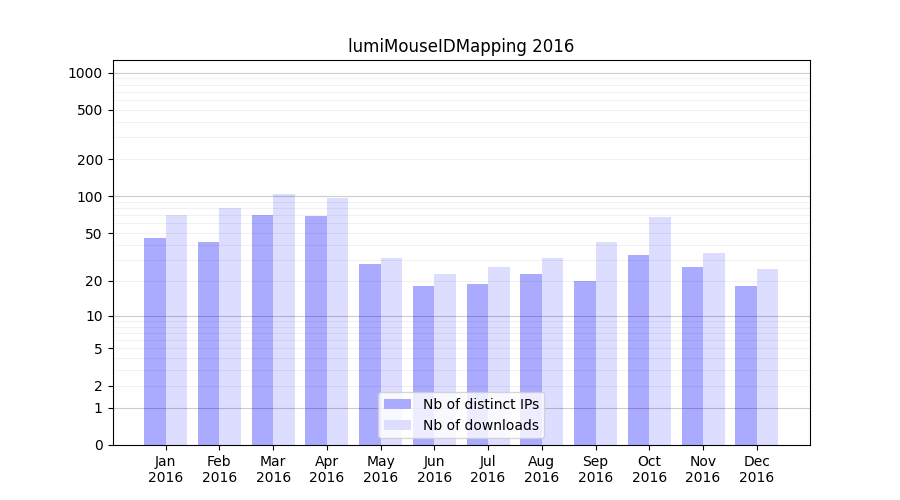Viewport: 900px width, 500px height.
Task: Select the 0 y-axis tick label
Action: click(98, 445)
